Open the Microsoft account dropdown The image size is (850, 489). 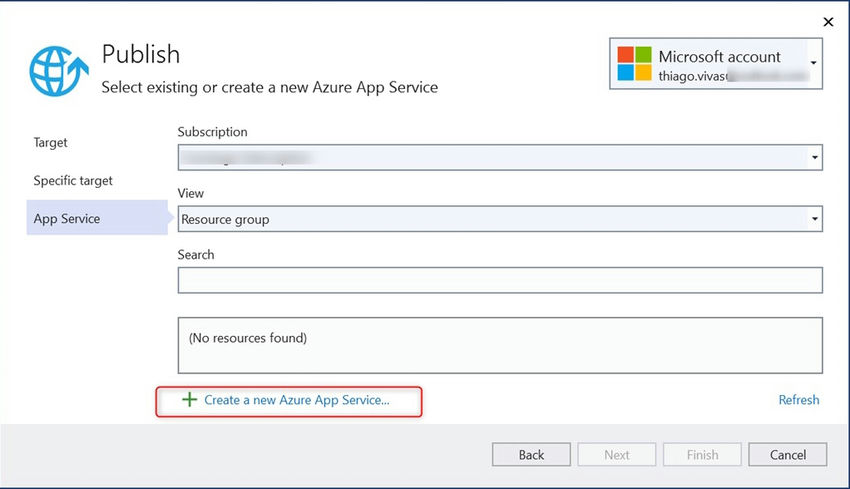tap(814, 64)
